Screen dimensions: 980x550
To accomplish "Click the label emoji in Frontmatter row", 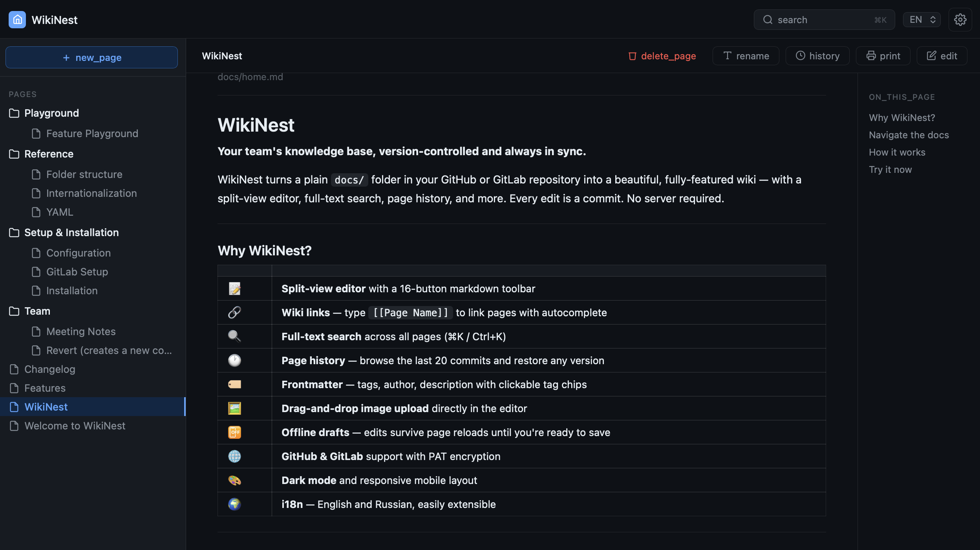I will point(234,385).
